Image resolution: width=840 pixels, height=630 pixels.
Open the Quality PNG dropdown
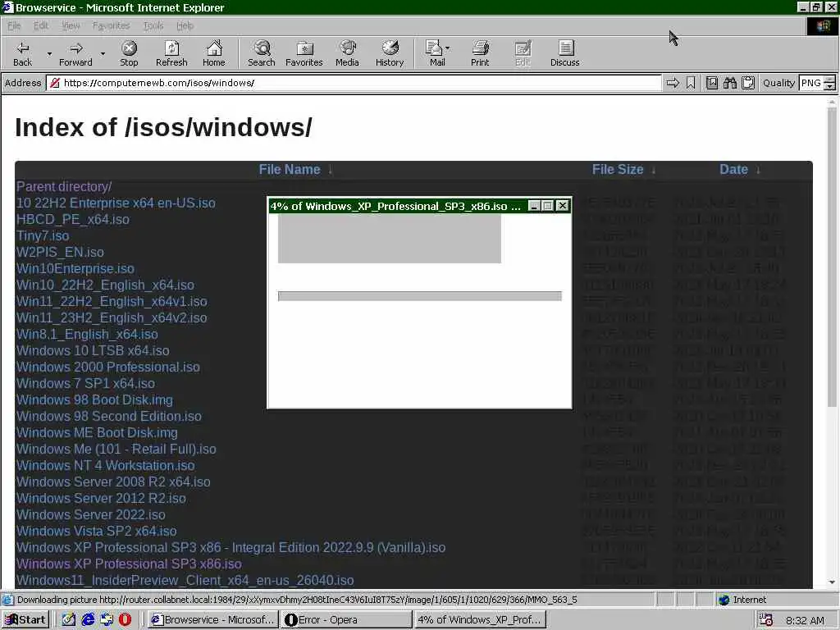(x=829, y=83)
